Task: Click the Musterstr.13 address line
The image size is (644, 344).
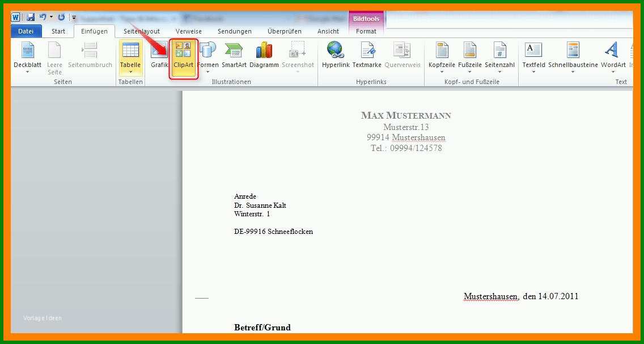Action: point(406,127)
